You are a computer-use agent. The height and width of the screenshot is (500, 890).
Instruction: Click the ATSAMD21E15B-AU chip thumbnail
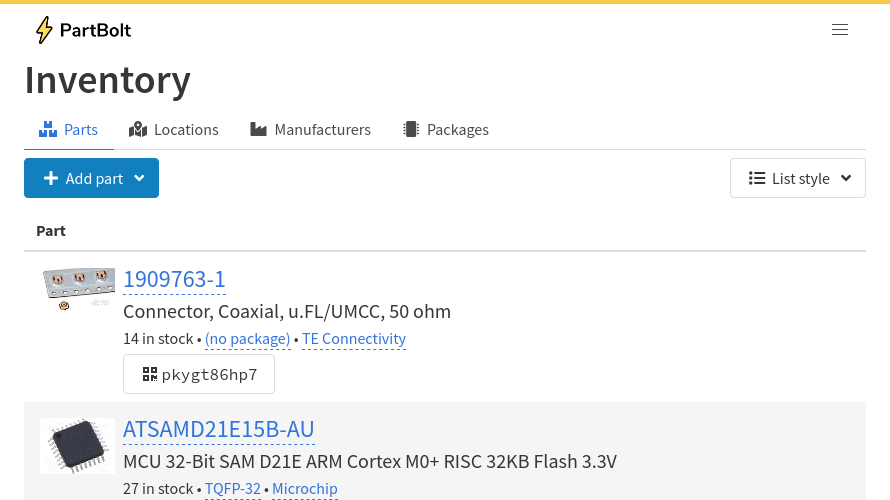coord(78,446)
